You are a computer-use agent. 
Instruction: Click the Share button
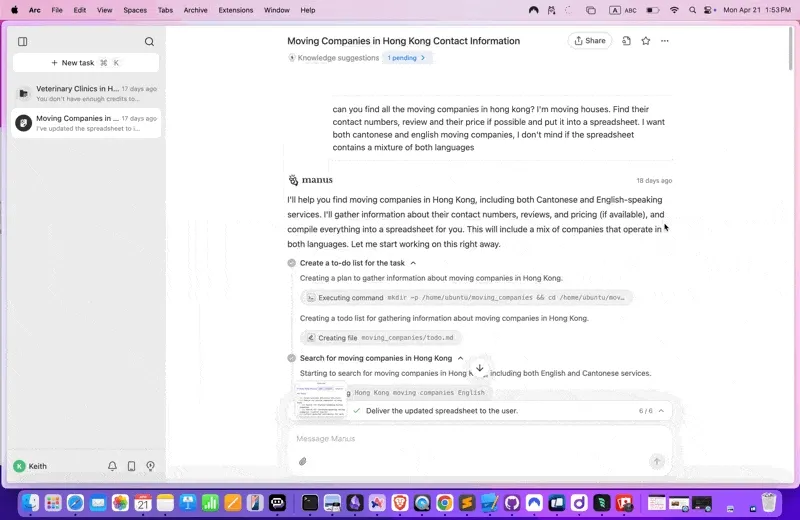(x=589, y=41)
